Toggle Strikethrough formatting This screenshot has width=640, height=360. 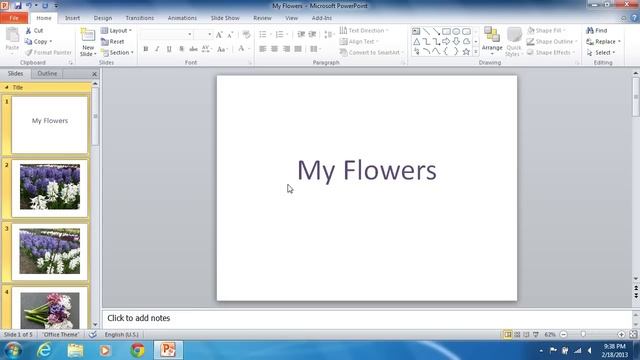(193, 49)
